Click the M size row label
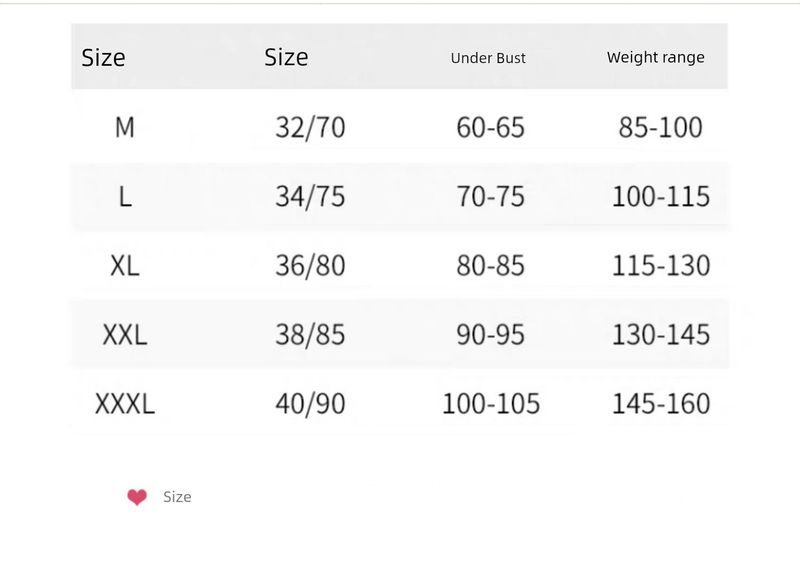 pos(125,128)
